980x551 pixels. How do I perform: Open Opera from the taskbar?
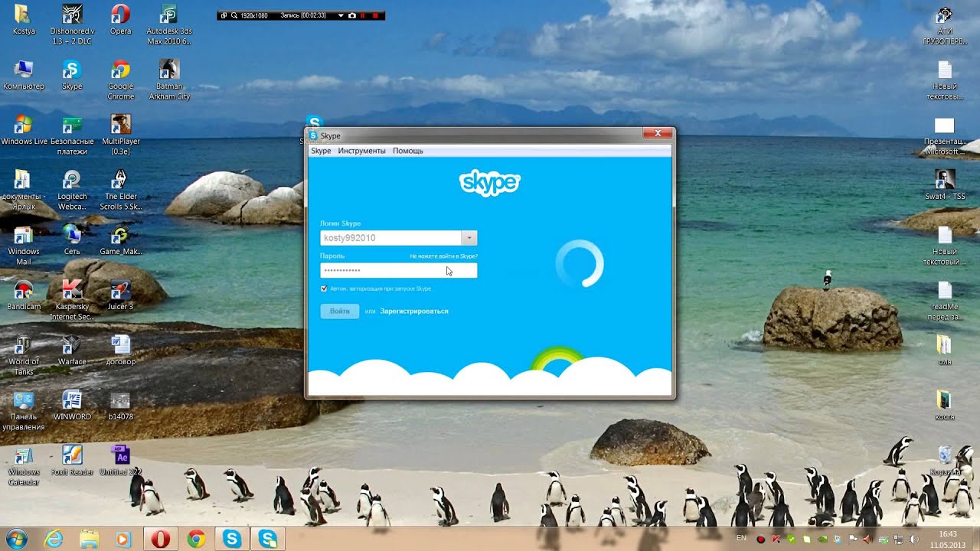tap(160, 540)
